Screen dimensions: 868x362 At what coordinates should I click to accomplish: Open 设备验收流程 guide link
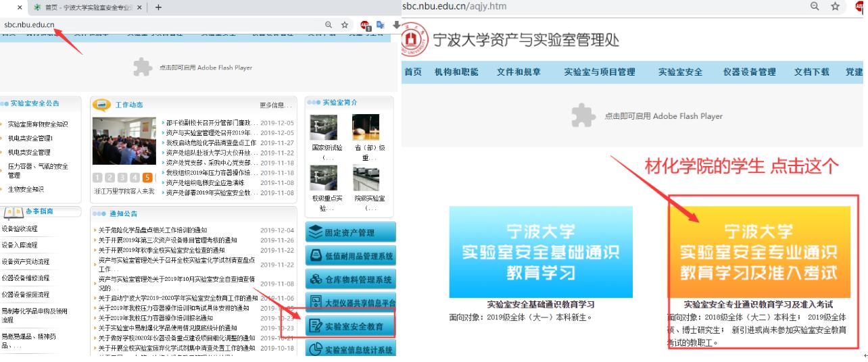[x=19, y=228]
